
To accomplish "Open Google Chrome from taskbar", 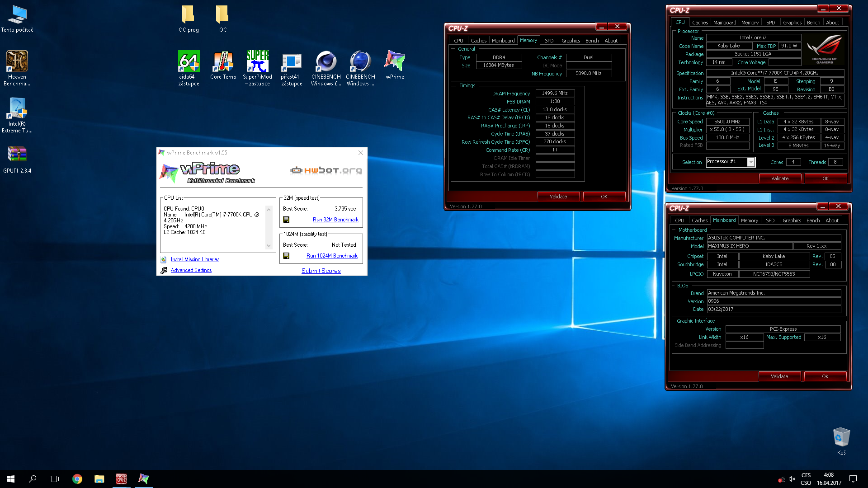I will click(77, 479).
